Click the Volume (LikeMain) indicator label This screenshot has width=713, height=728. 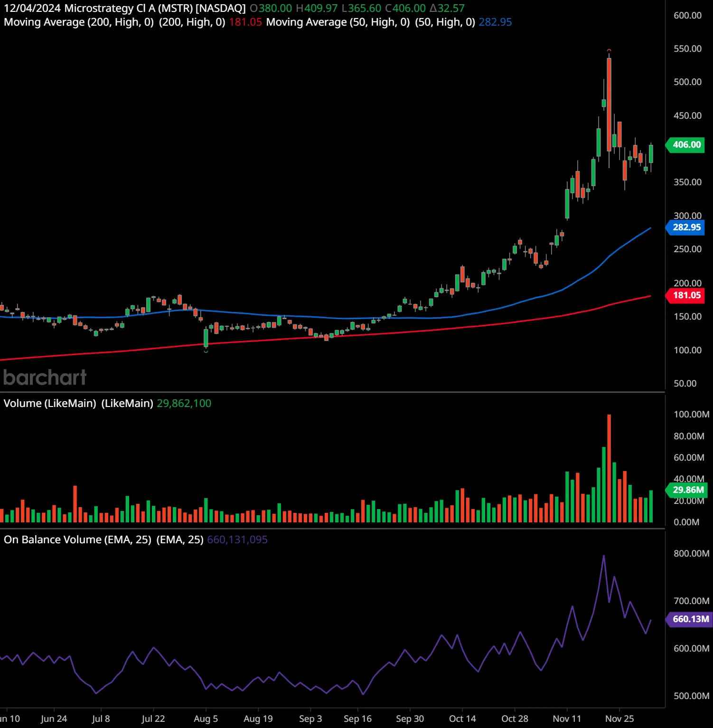[x=50, y=403]
